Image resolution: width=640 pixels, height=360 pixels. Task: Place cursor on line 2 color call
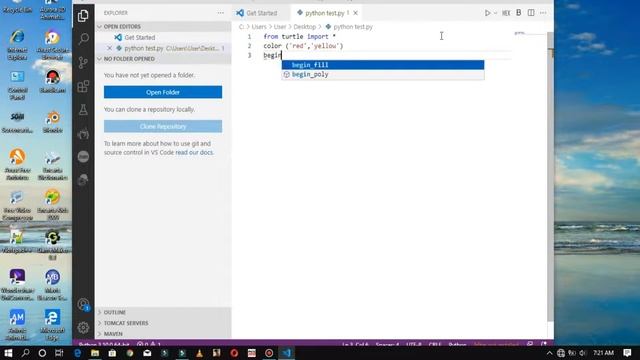pos(303,46)
